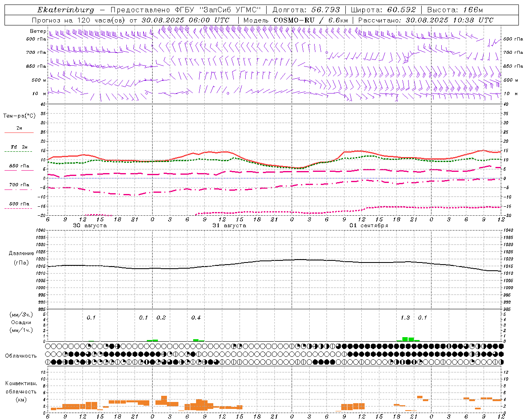Click the 'Модель COSMO-RU / 6.6км' text
Viewport: 525px width, 420px height.
pos(295,20)
